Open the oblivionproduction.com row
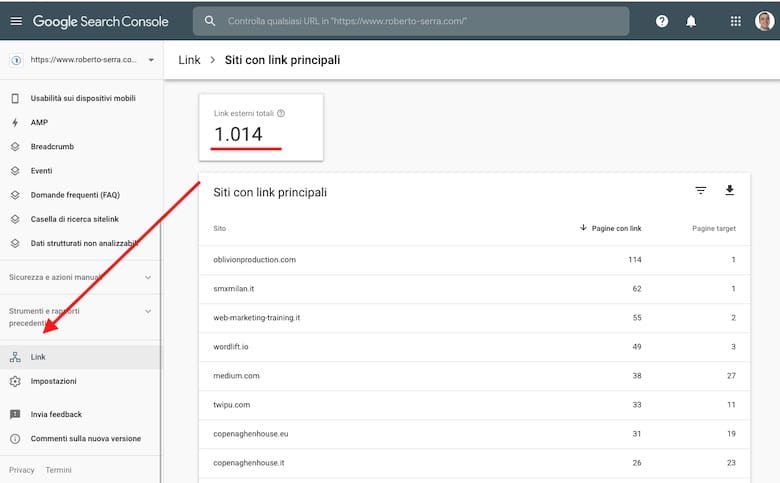 (x=475, y=260)
